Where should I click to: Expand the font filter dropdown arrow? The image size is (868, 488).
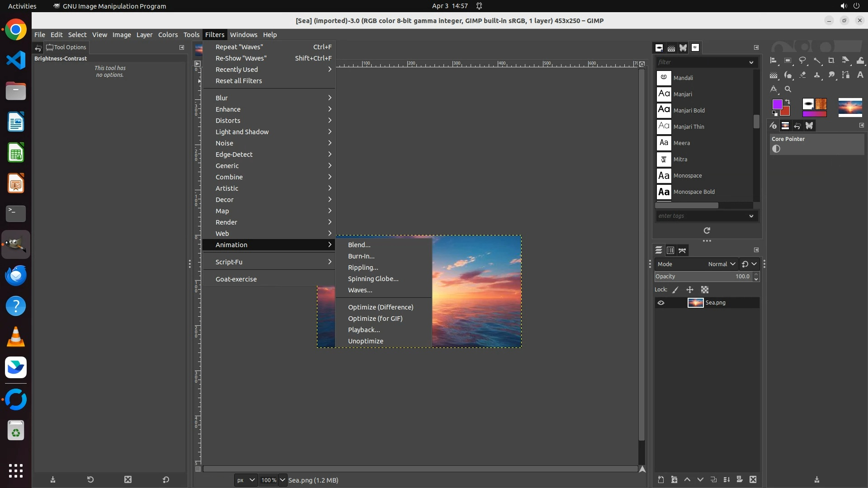click(751, 62)
